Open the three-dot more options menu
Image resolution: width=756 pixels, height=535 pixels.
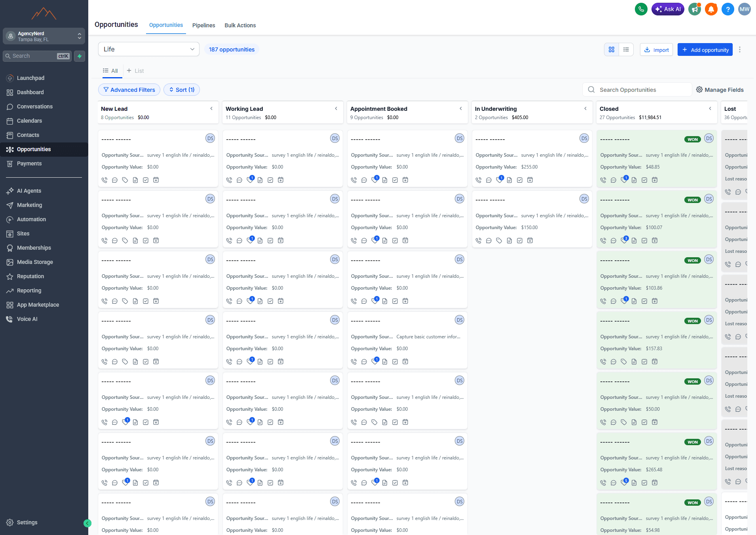(x=739, y=49)
